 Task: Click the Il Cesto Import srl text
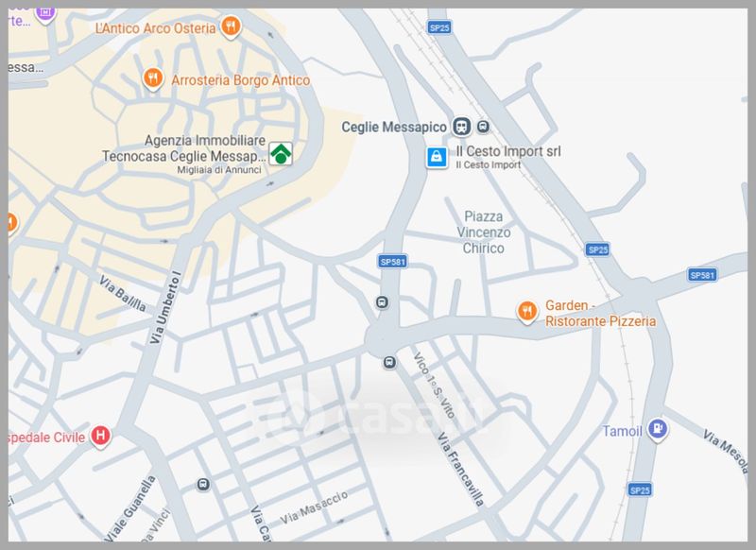508,151
